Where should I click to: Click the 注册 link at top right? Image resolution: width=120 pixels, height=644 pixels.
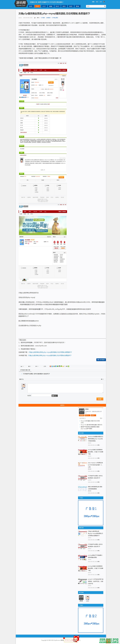coord(101,2)
